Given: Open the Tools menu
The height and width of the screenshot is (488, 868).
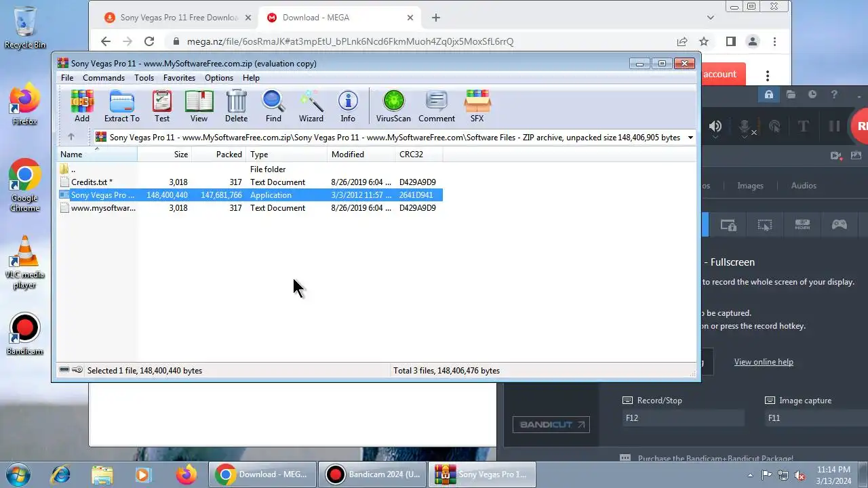Looking at the screenshot, I should pyautogui.click(x=144, y=78).
